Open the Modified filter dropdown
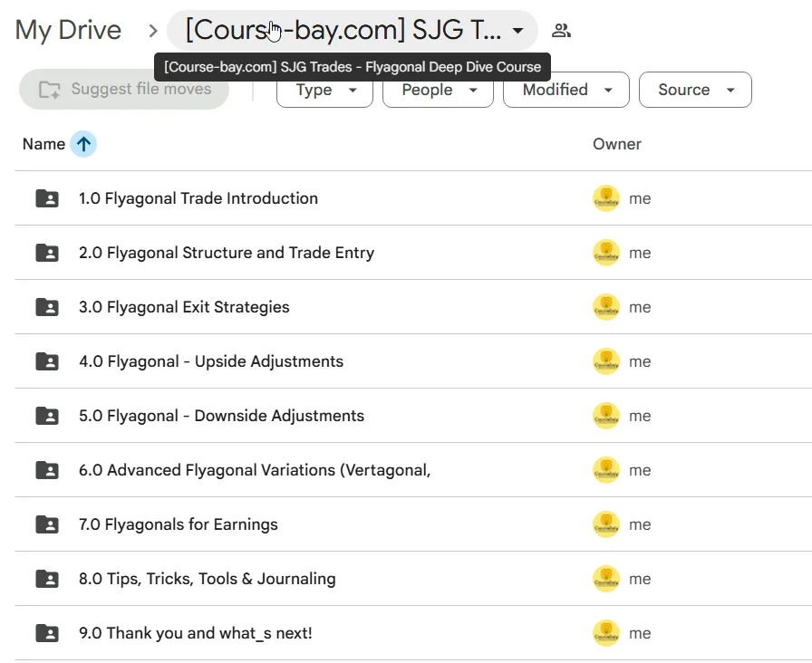The width and height of the screenshot is (812, 663). click(x=566, y=90)
